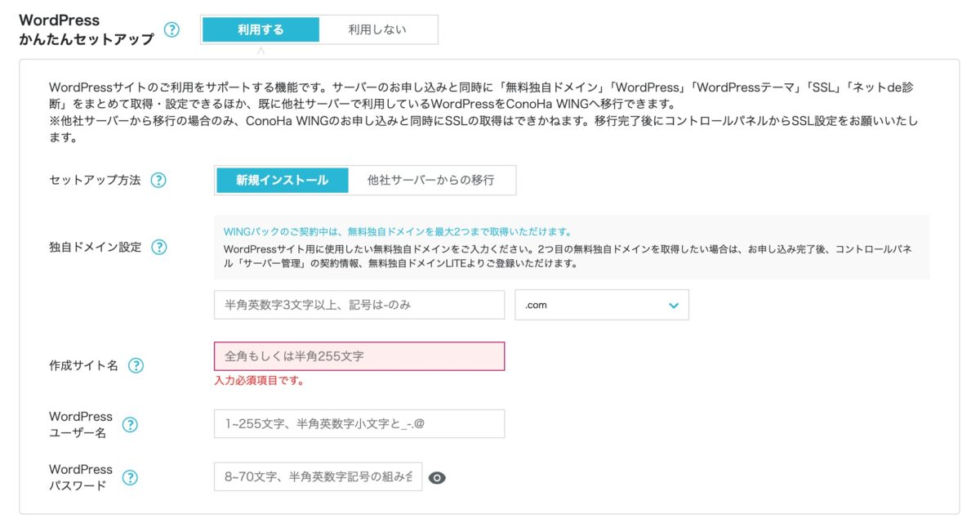980x532 pixels.
Task: Click the 作成サイト名 label text
Action: 84,365
